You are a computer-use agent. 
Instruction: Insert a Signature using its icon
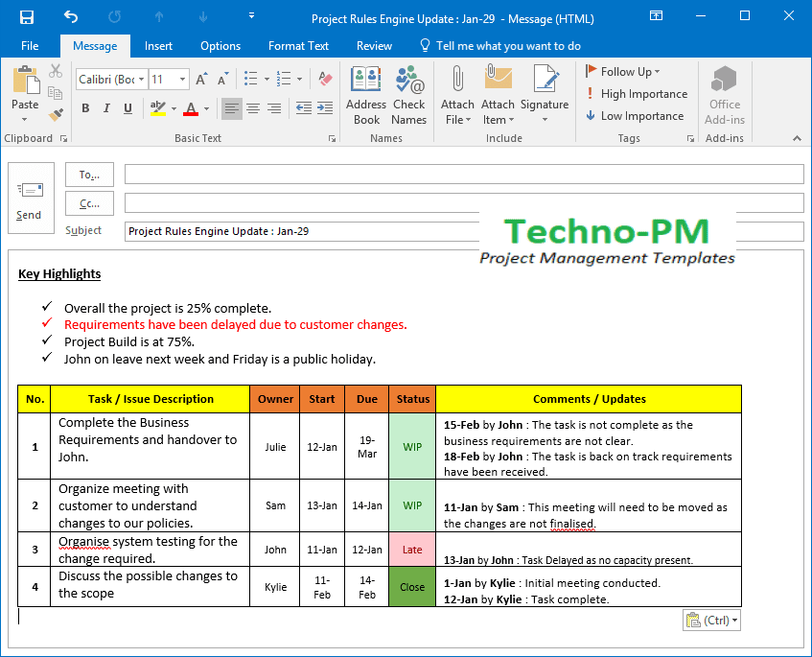click(545, 93)
